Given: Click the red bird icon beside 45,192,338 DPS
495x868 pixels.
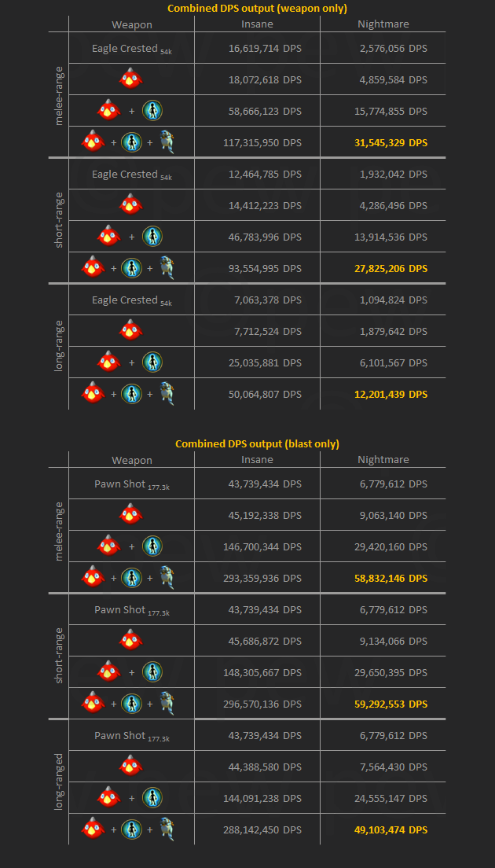Looking at the screenshot, I should (130, 515).
